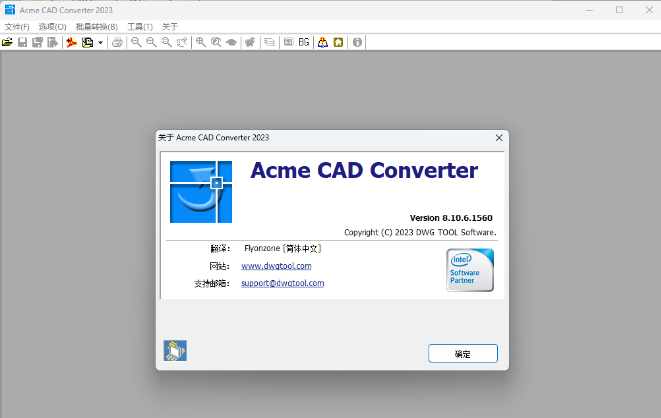Open the 关于 menu
The height and width of the screenshot is (418, 661).
point(170,26)
